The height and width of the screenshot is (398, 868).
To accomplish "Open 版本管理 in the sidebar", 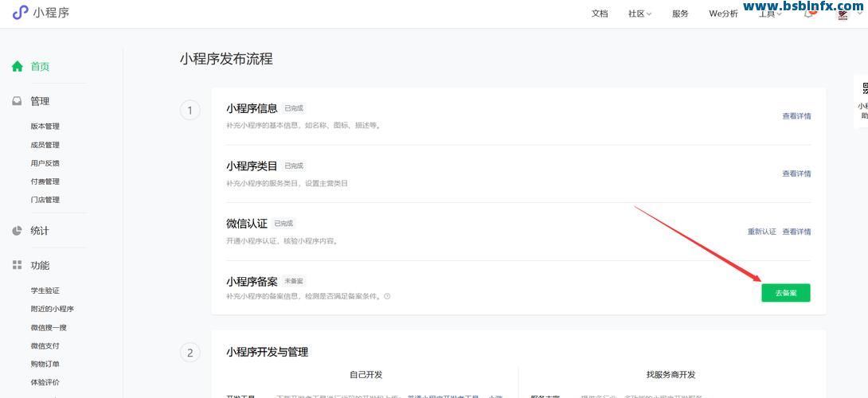I will click(x=45, y=127).
